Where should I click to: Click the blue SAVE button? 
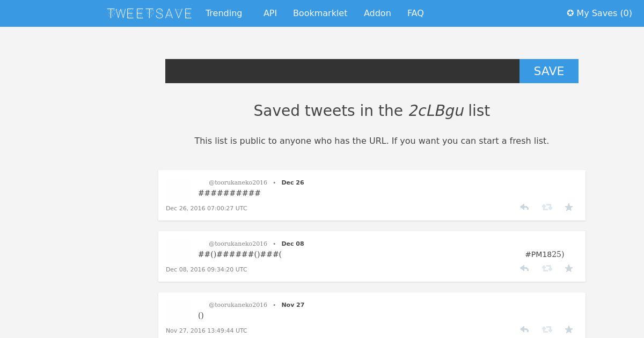click(x=549, y=71)
